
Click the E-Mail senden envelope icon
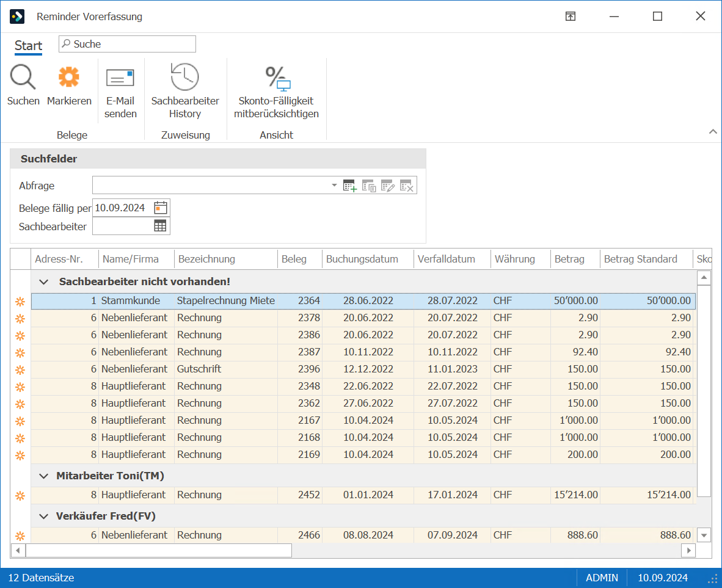(x=120, y=78)
